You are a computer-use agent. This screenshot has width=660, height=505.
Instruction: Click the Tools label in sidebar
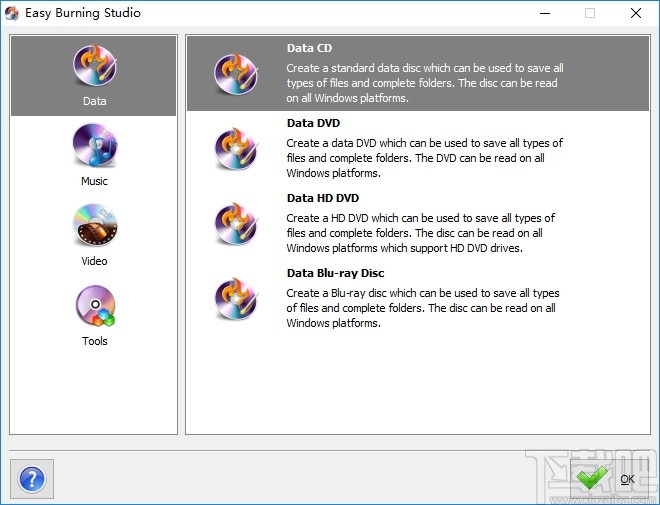[x=95, y=341]
